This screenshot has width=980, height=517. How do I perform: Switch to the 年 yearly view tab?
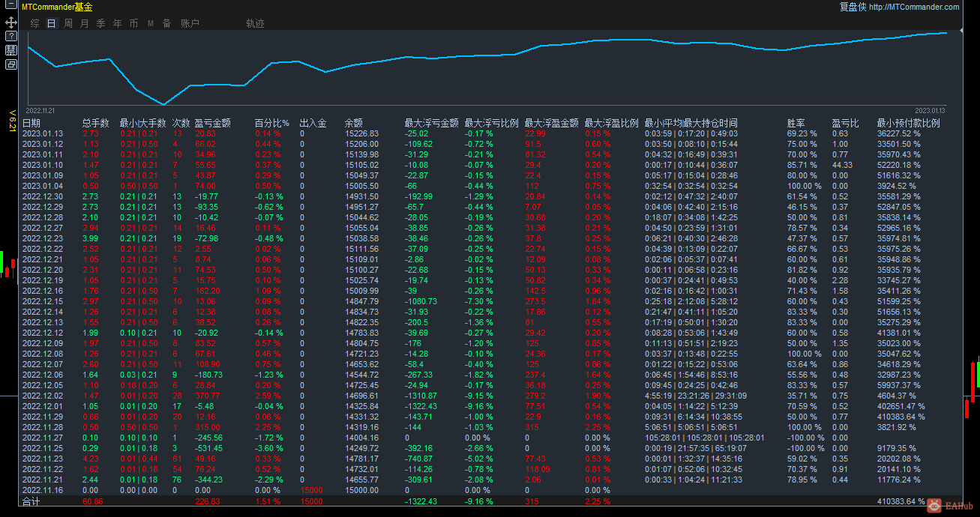click(116, 23)
